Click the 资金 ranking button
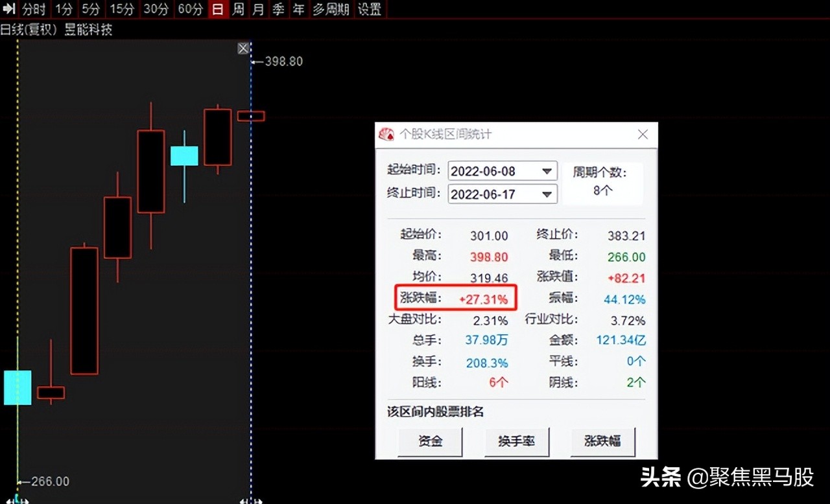This screenshot has width=830, height=504. tap(430, 441)
